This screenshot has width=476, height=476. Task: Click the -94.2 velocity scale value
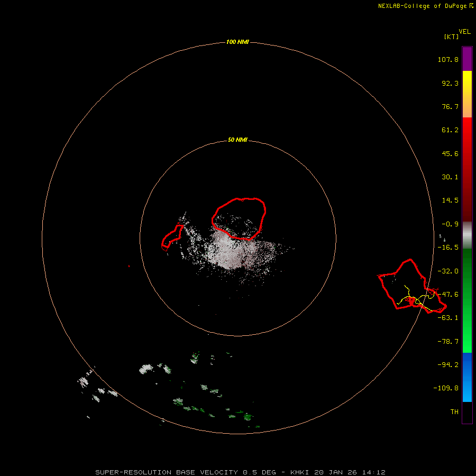pyautogui.click(x=448, y=365)
